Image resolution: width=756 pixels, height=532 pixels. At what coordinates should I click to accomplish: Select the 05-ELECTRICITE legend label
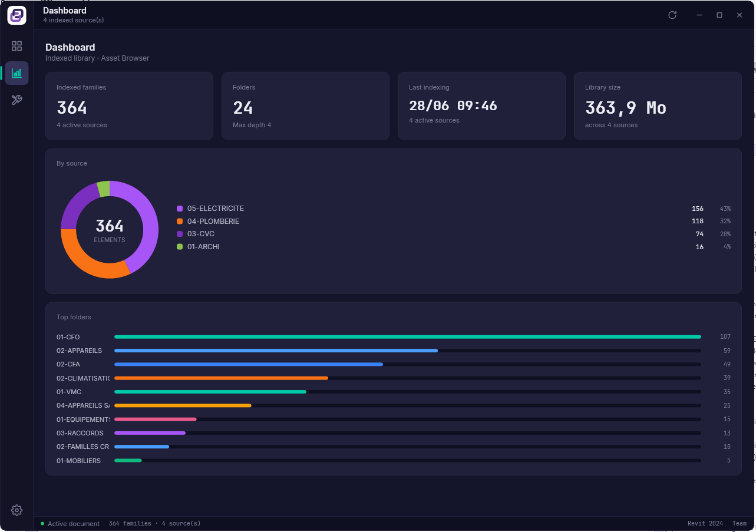(x=216, y=209)
